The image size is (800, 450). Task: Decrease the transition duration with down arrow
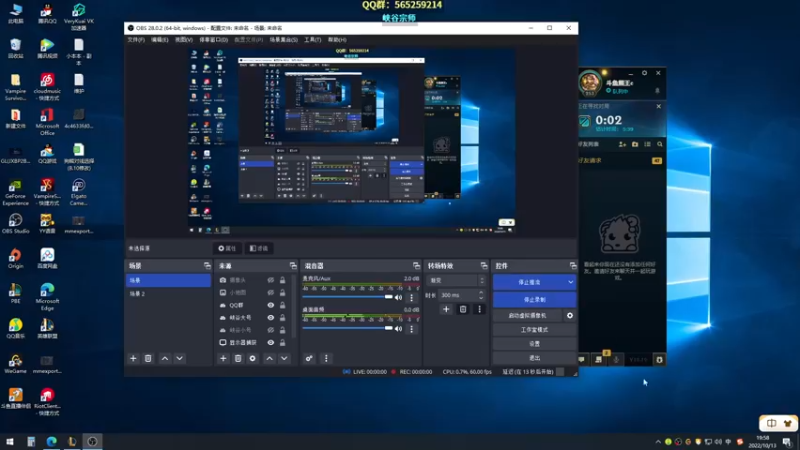481,297
